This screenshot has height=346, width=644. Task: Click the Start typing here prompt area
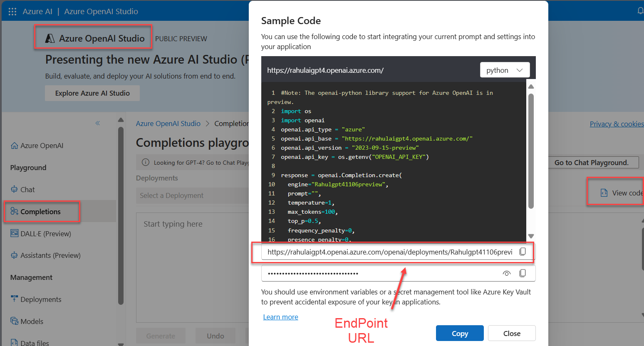pos(193,267)
